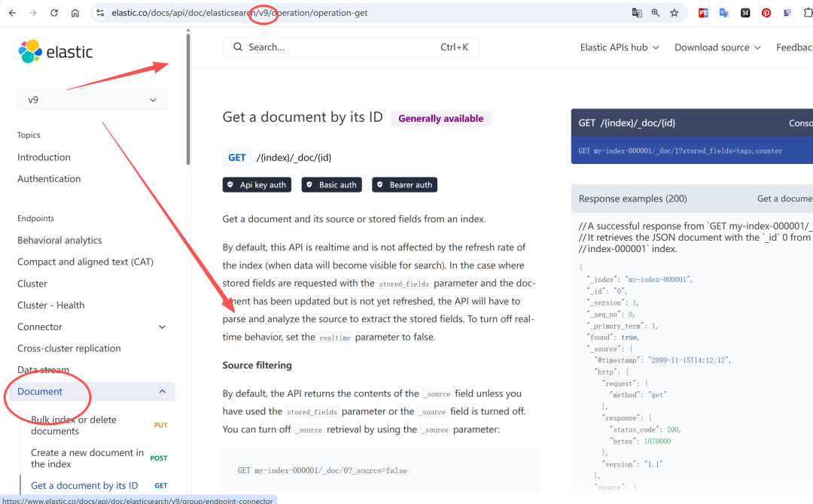Click the Basic auth badge
Viewport: 813px width, 504px height.
[x=332, y=185]
